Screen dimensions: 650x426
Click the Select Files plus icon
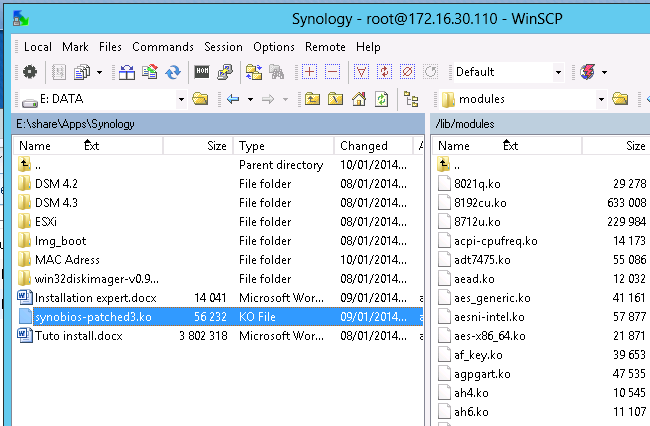pyautogui.click(x=309, y=72)
